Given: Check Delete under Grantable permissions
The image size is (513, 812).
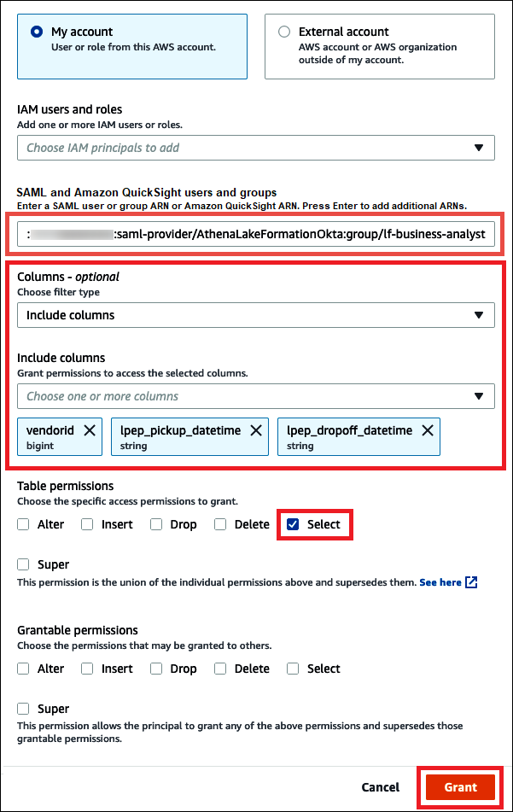Looking at the screenshot, I should [222, 668].
